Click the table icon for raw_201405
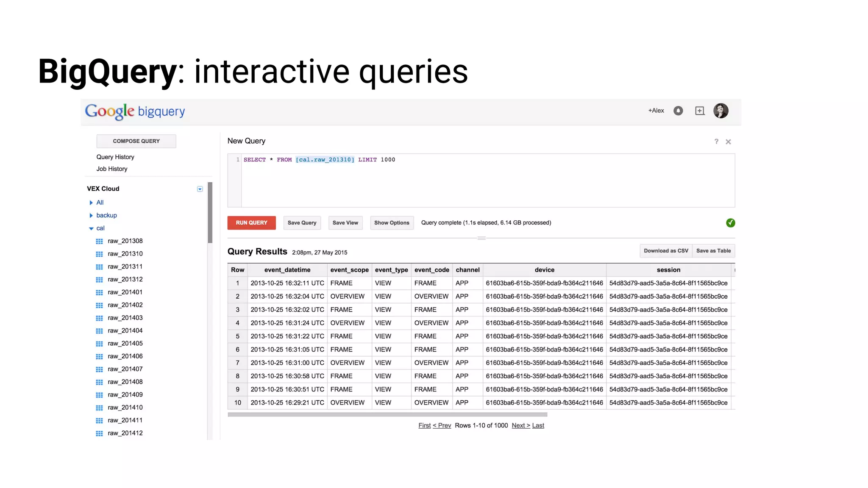The height and width of the screenshot is (488, 868). [100, 344]
